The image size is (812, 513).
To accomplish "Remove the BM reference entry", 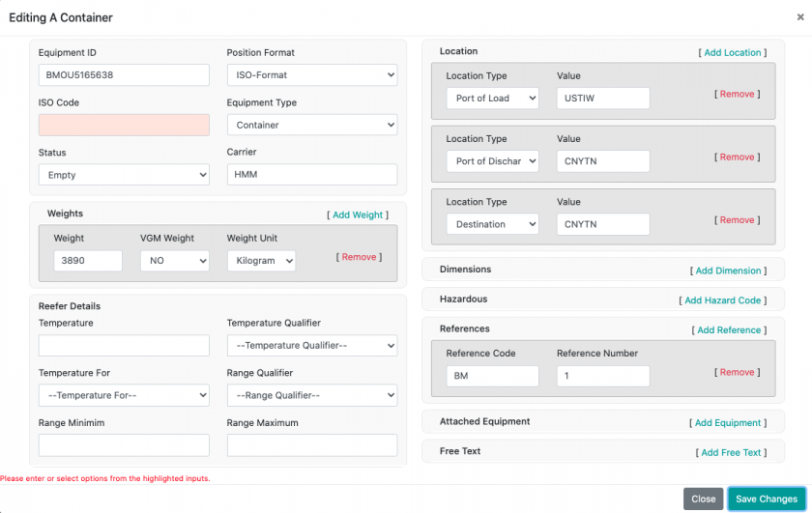I will click(x=737, y=372).
